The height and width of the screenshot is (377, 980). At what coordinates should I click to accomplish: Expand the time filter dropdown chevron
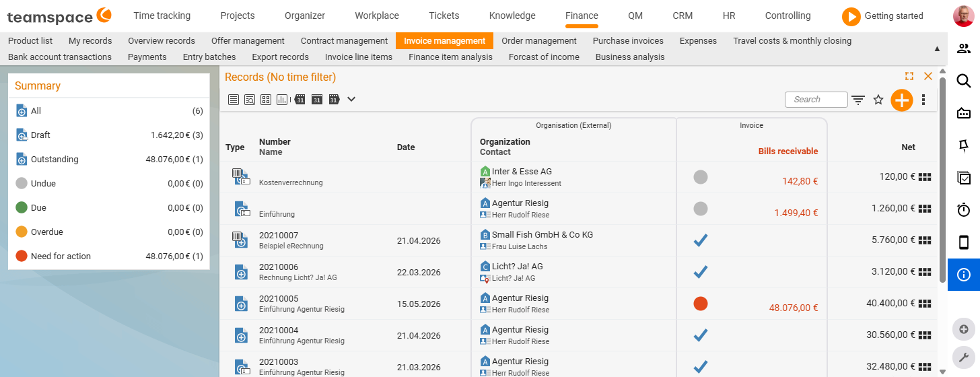click(x=351, y=100)
